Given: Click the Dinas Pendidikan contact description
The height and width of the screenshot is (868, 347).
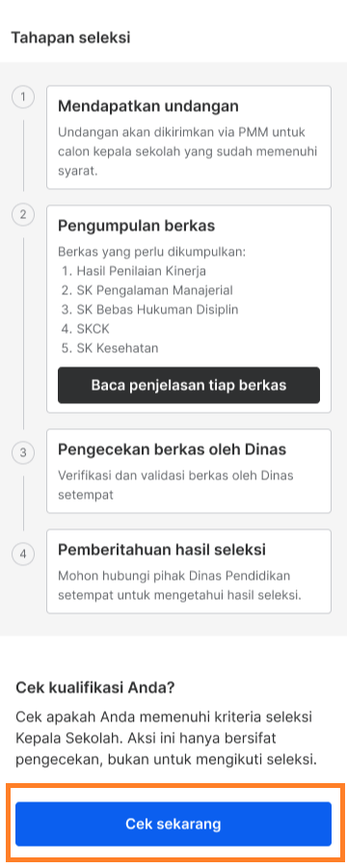Looking at the screenshot, I should pos(179,585).
